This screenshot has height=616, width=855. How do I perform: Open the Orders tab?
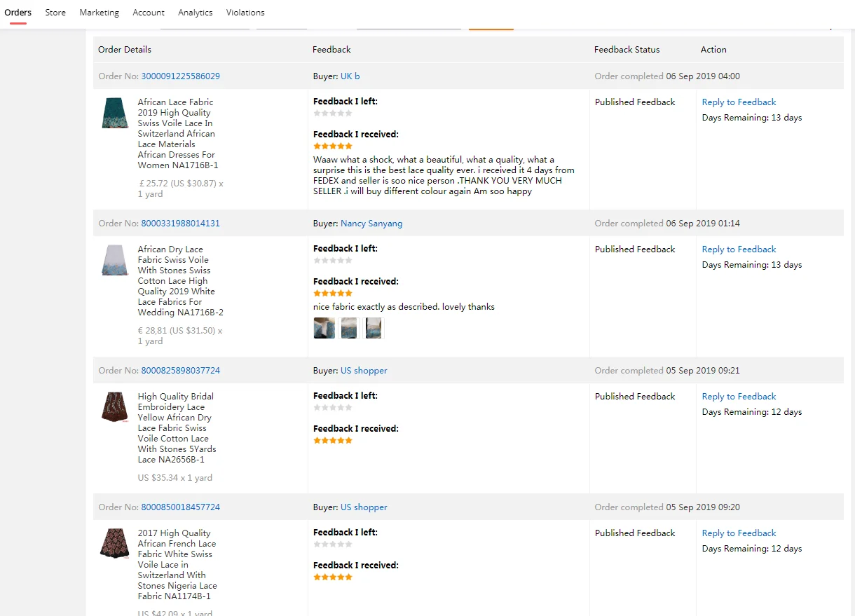(18, 13)
